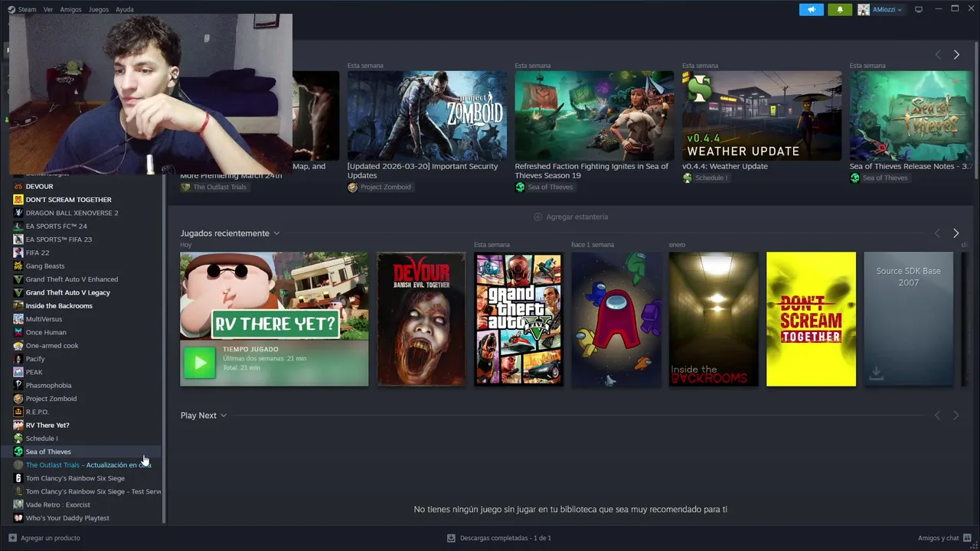The width and height of the screenshot is (980, 551).
Task: Click the main library page scrollbar
Action: coord(976,111)
